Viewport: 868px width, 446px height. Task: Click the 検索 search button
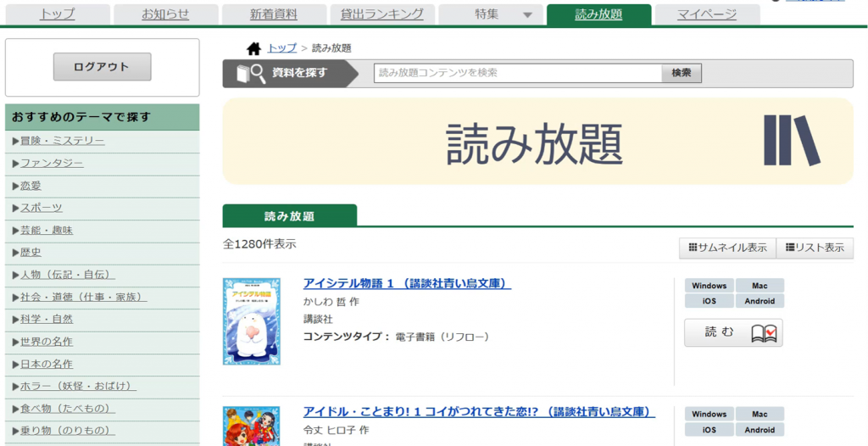(x=682, y=73)
